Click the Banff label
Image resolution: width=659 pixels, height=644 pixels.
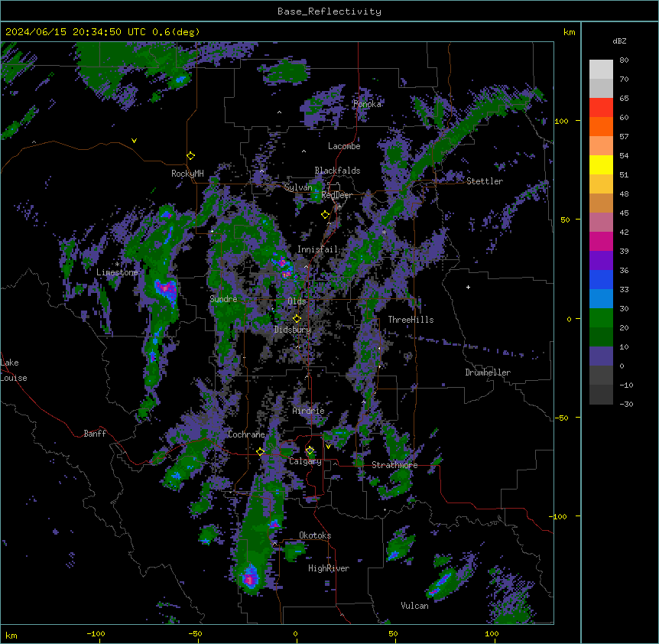tap(95, 434)
